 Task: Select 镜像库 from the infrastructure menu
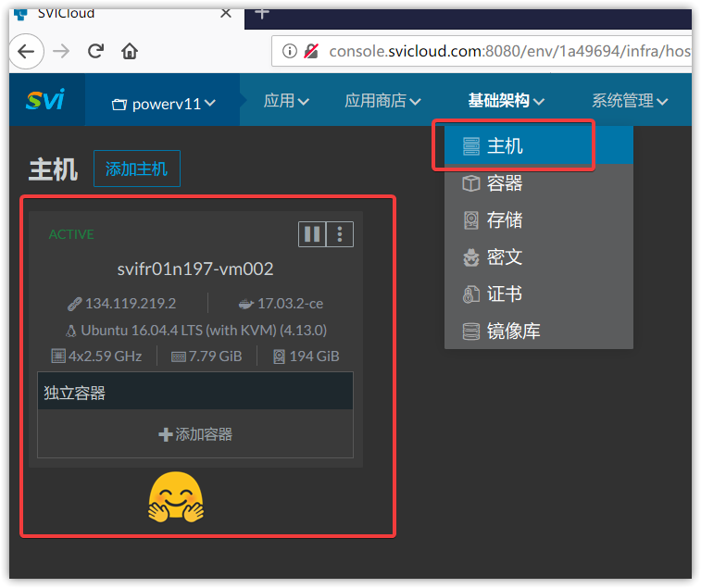pos(539,332)
